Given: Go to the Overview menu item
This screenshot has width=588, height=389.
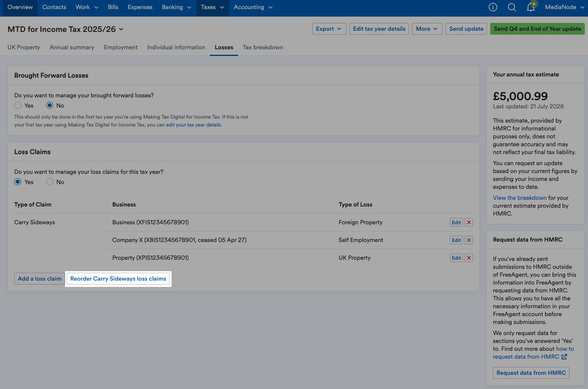Looking at the screenshot, I should (20, 7).
